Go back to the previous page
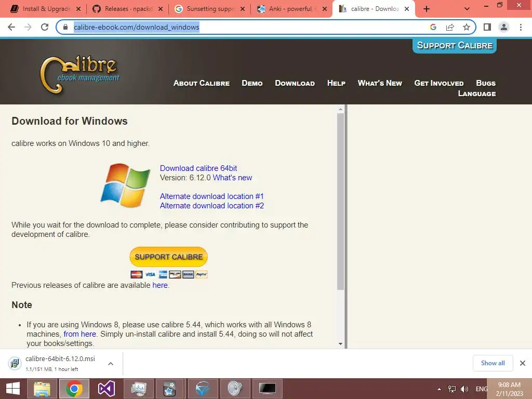The height and width of the screenshot is (399, 532). coord(11,27)
